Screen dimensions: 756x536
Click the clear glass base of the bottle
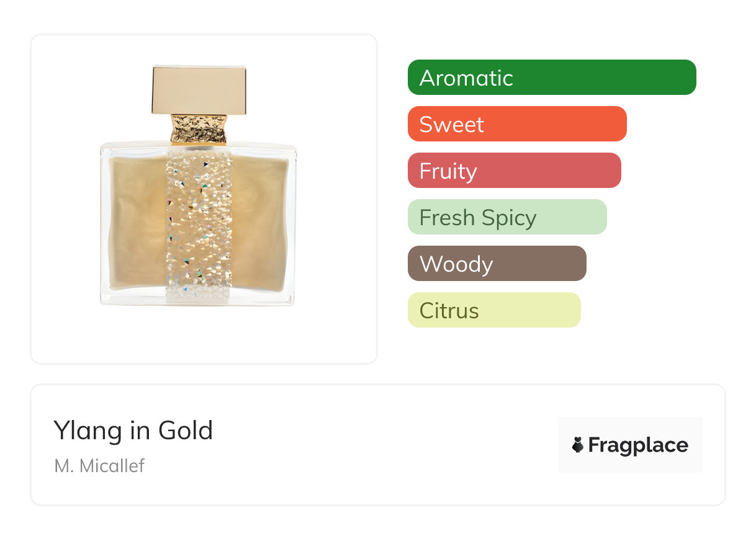tap(199, 299)
